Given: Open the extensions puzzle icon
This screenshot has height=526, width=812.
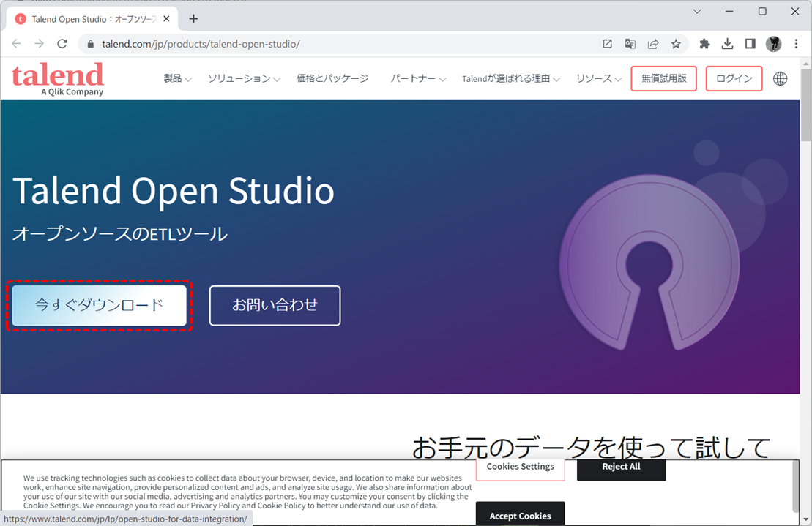Looking at the screenshot, I should click(x=704, y=44).
